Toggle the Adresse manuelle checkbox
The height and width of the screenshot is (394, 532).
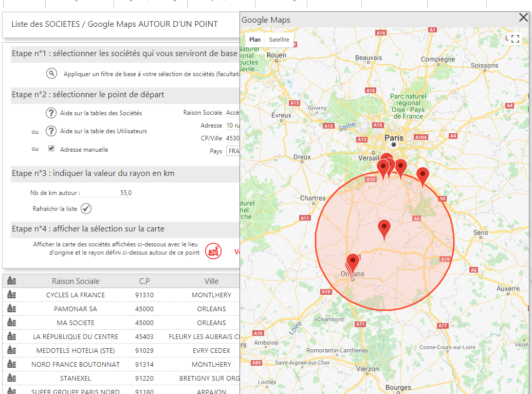51,148
